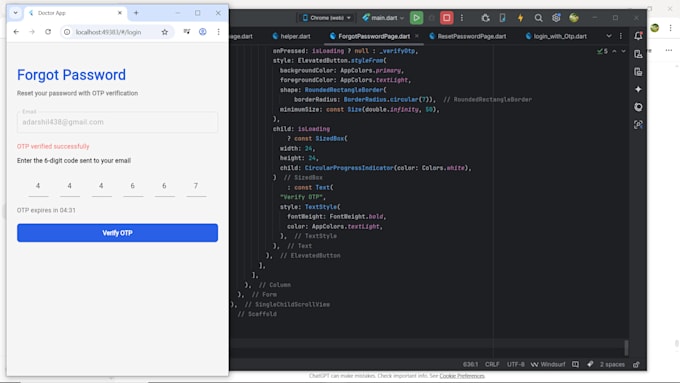Go back in the Chrome browser

coord(16,32)
